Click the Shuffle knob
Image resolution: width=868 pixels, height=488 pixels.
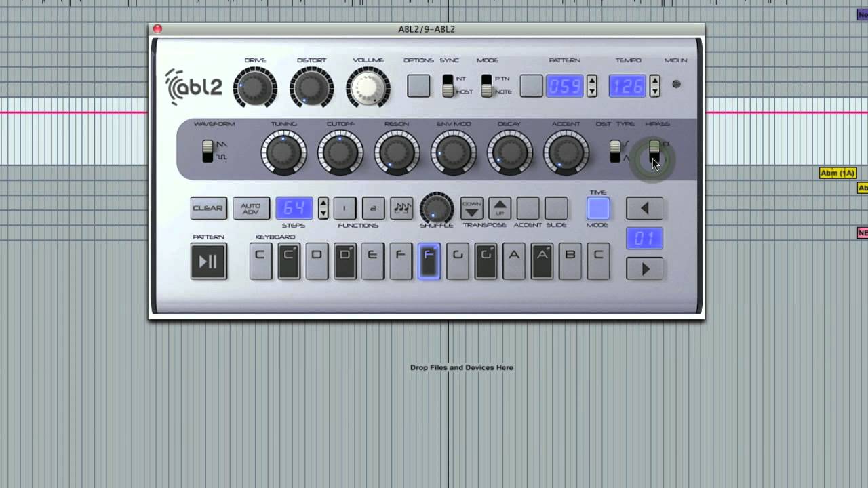437,207
